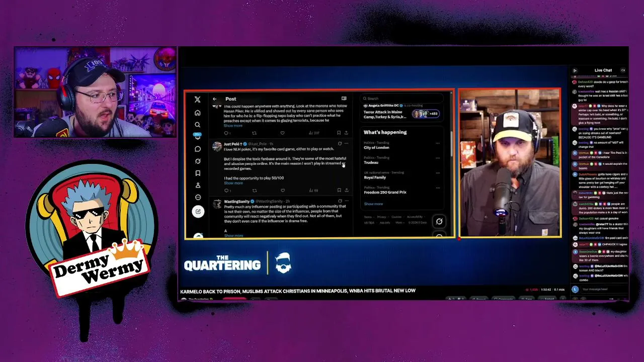Open the Royal Family trending topic

point(375,177)
